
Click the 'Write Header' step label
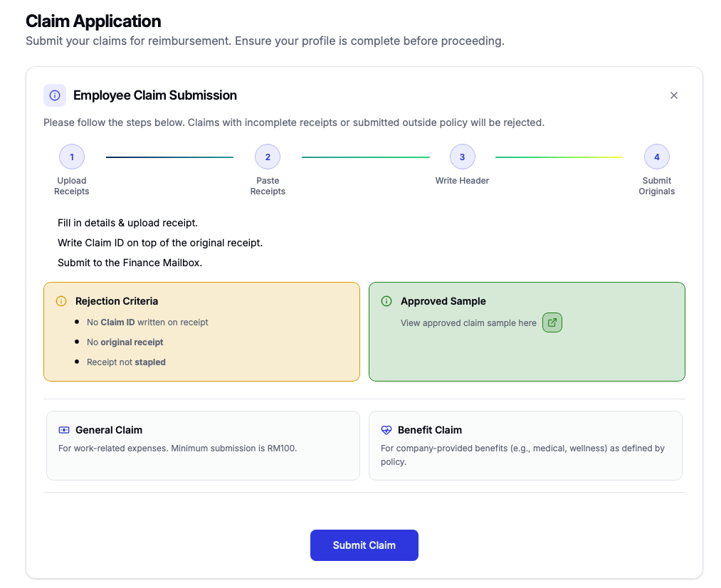[x=462, y=181]
